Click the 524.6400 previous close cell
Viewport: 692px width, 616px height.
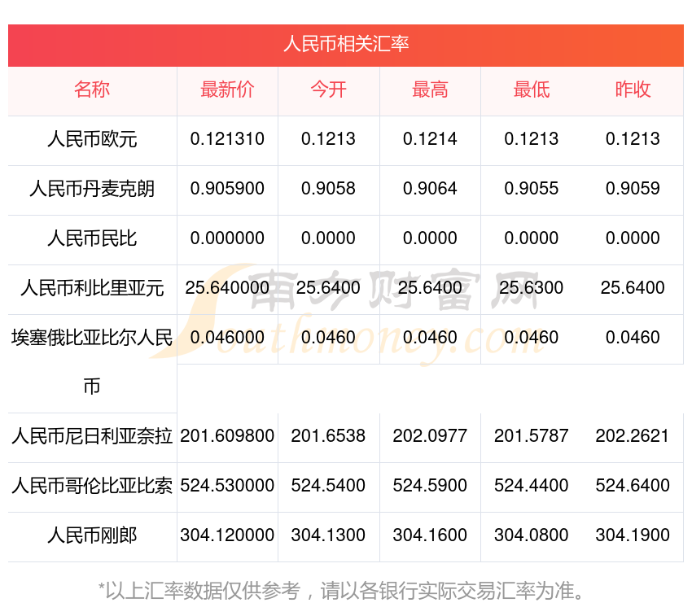633,486
